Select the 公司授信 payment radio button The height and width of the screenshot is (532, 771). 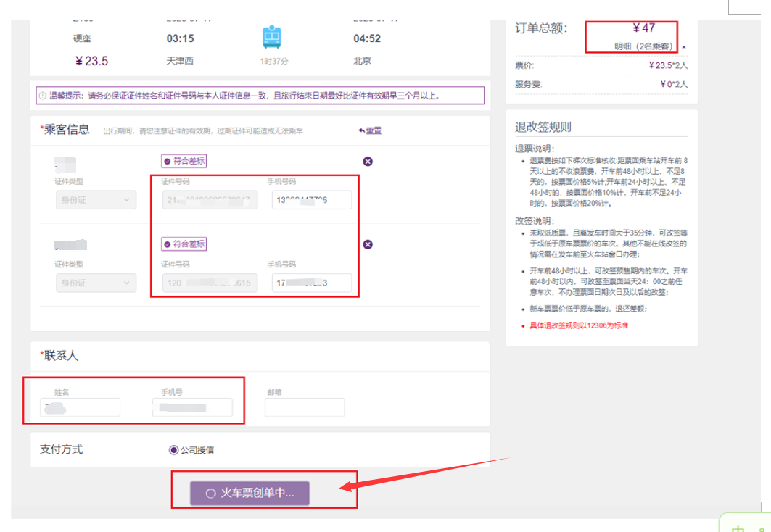[x=173, y=450]
